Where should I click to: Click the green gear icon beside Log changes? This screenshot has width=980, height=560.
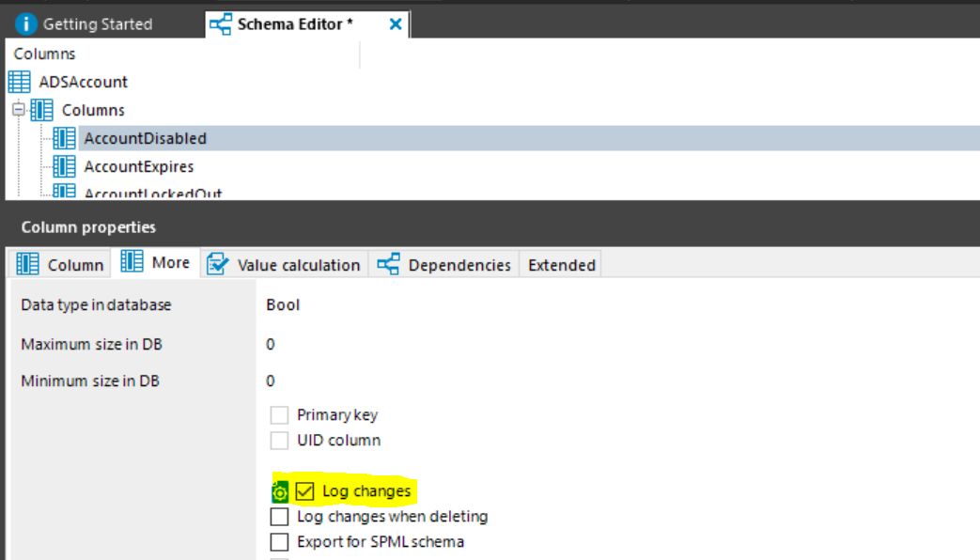(280, 491)
